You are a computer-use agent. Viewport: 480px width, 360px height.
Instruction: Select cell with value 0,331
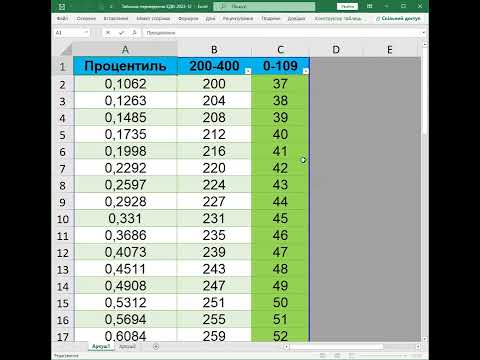click(125, 218)
